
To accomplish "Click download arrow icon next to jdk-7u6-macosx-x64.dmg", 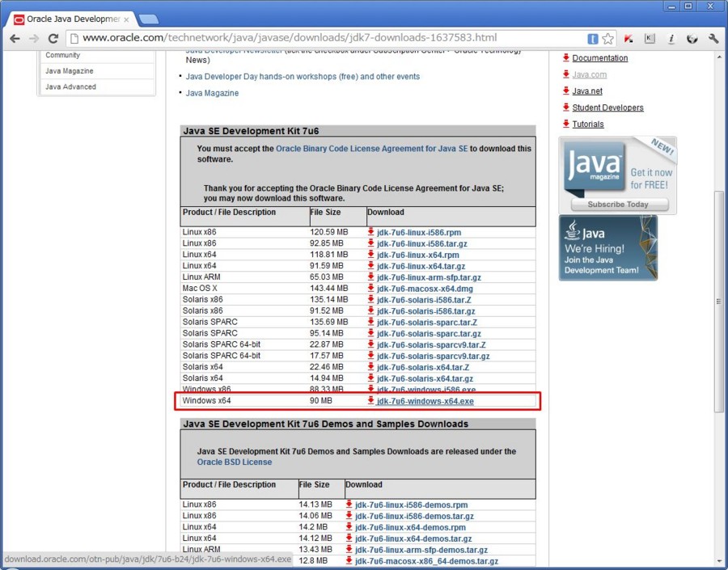I will coord(370,288).
